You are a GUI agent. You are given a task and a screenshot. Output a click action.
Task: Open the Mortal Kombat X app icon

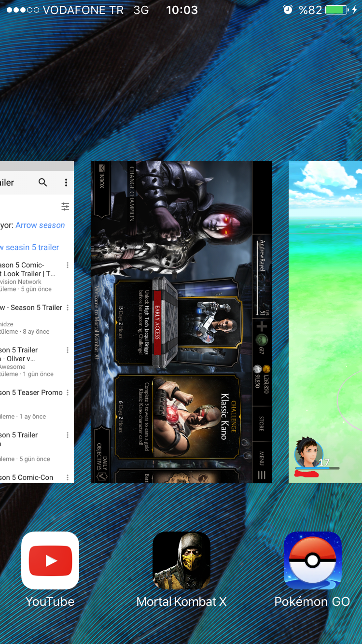181,560
